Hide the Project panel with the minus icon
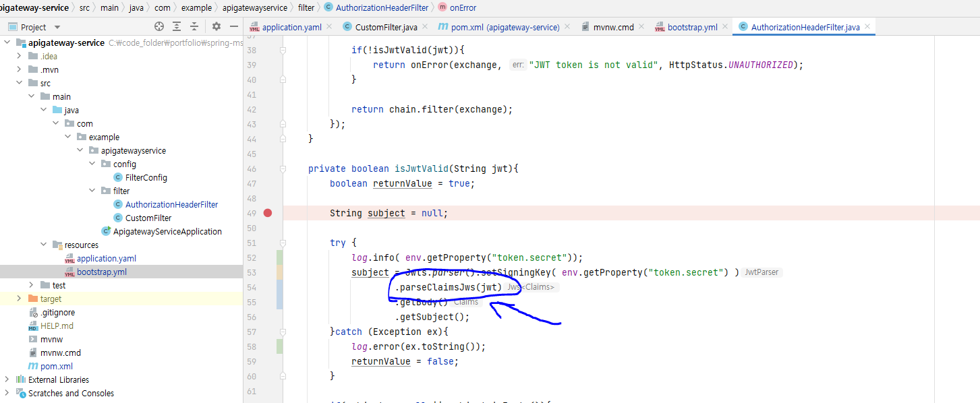This screenshot has height=403, width=980. point(234,27)
